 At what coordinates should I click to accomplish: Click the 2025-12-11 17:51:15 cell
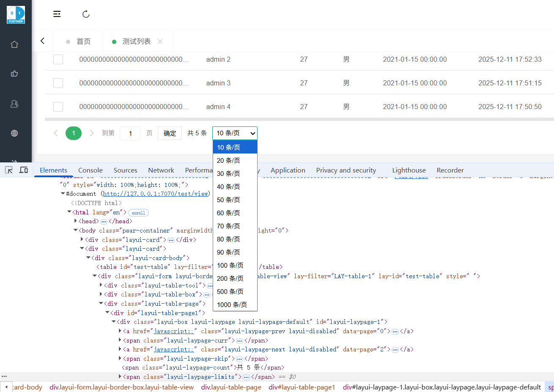[510, 83]
